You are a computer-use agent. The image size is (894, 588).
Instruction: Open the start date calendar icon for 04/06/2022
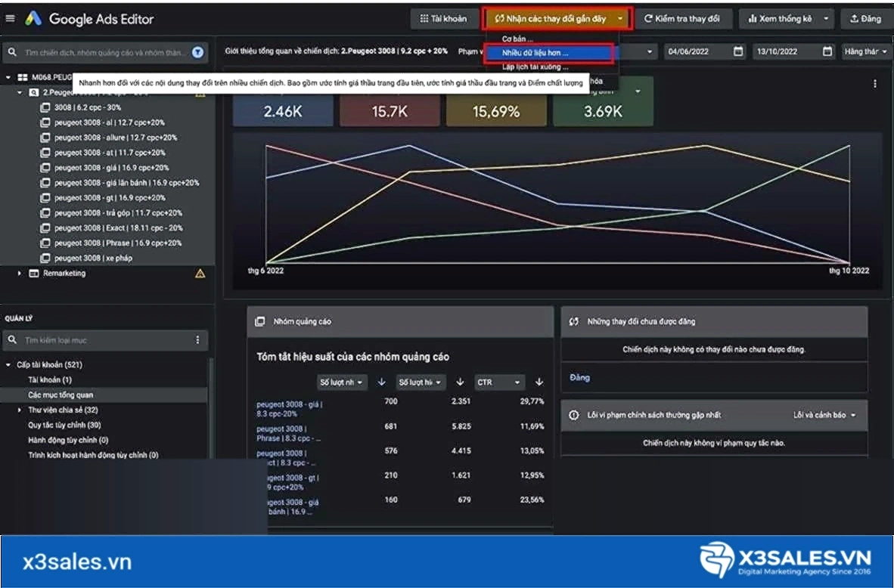737,51
